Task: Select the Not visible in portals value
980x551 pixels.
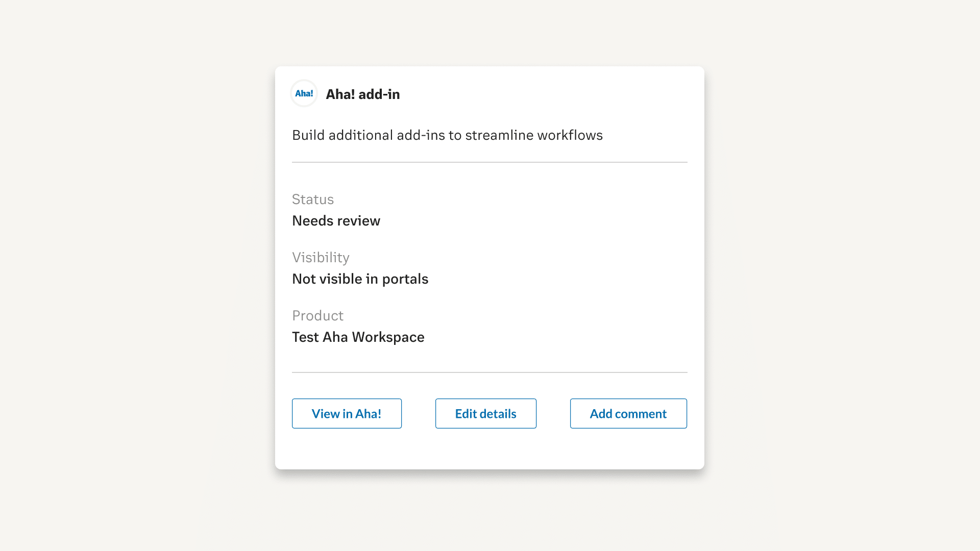Action: click(360, 279)
